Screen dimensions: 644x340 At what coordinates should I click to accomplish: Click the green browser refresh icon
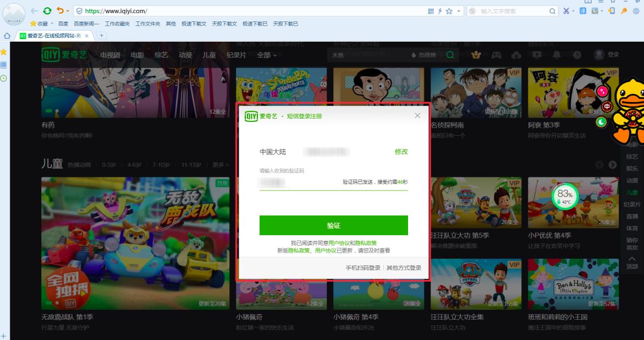(47, 11)
